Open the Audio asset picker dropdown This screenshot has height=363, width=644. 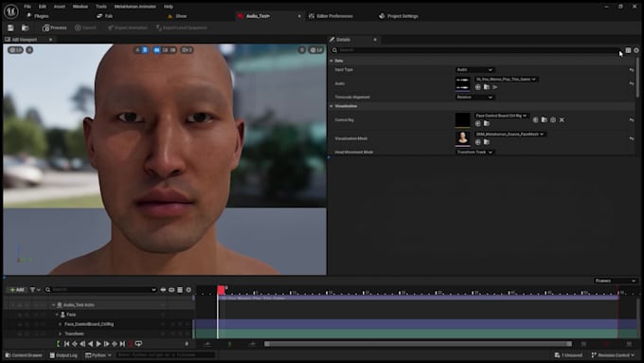506,79
